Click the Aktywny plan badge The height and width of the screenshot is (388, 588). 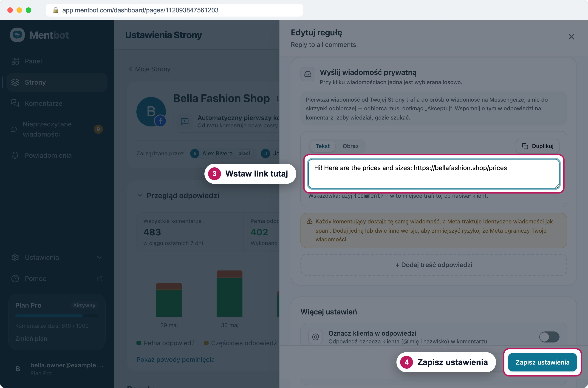click(x=84, y=305)
